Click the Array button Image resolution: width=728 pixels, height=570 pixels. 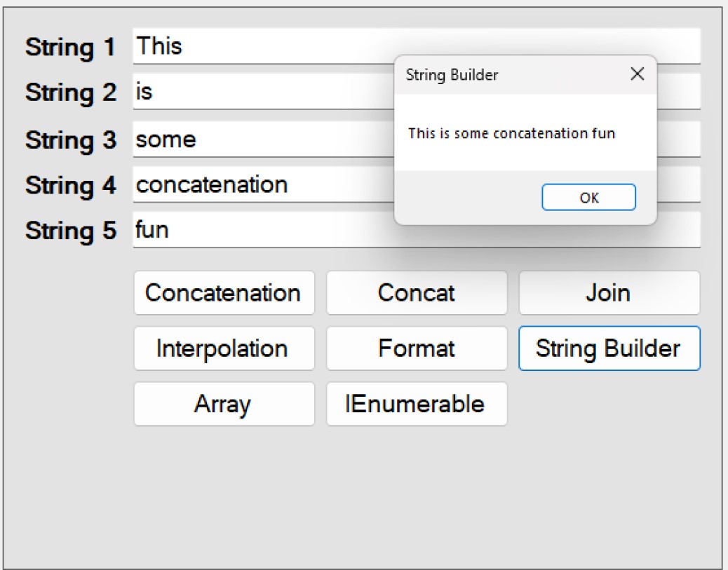point(224,404)
